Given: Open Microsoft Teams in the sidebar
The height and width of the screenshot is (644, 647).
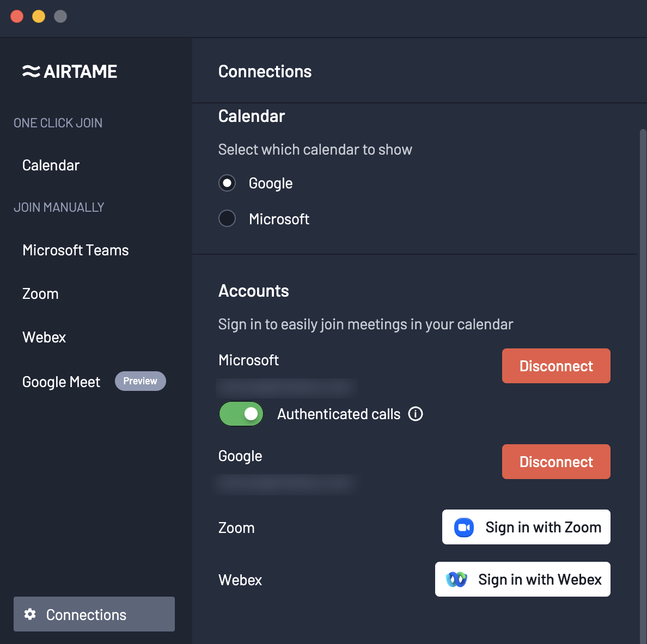Looking at the screenshot, I should 75,250.
